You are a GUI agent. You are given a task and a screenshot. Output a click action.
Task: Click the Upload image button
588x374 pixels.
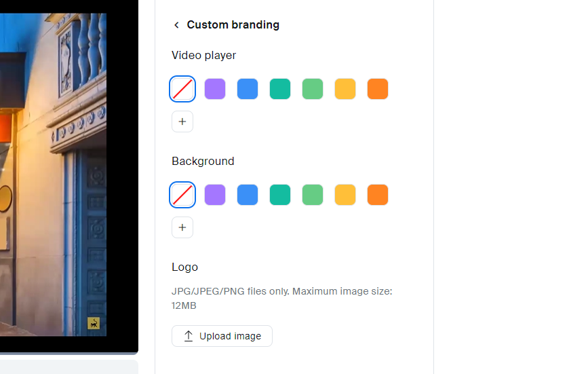click(x=222, y=336)
